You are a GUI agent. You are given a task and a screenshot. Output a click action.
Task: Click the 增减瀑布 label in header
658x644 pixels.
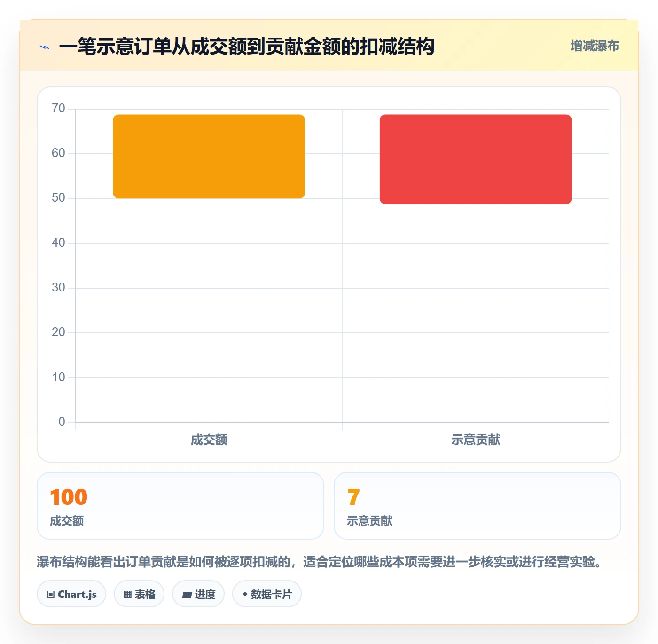click(595, 46)
